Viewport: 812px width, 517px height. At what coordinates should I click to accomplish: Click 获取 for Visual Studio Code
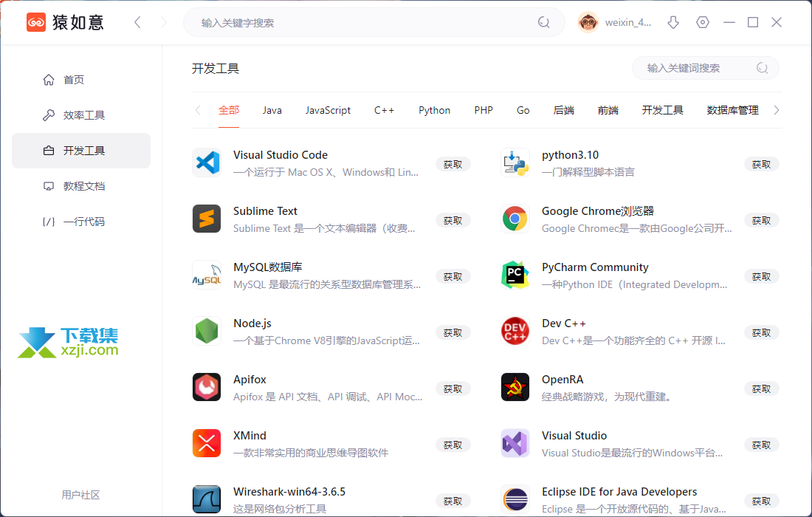(453, 164)
